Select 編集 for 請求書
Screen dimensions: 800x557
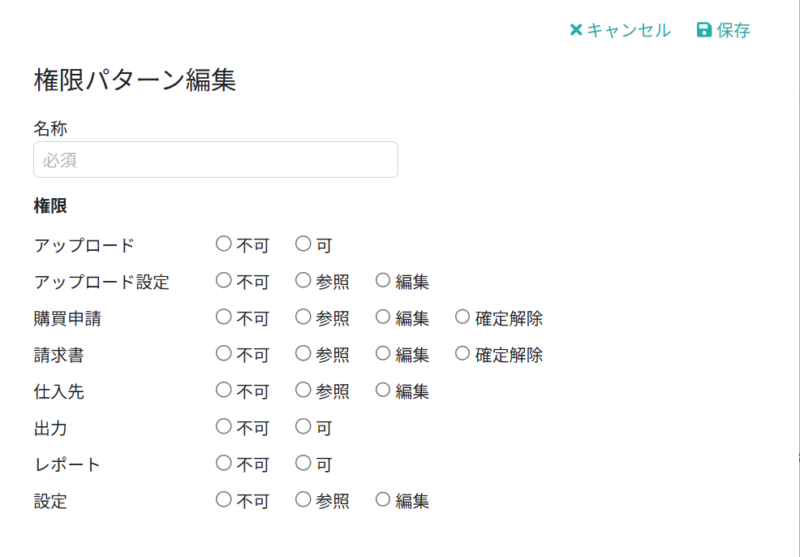[383, 353]
